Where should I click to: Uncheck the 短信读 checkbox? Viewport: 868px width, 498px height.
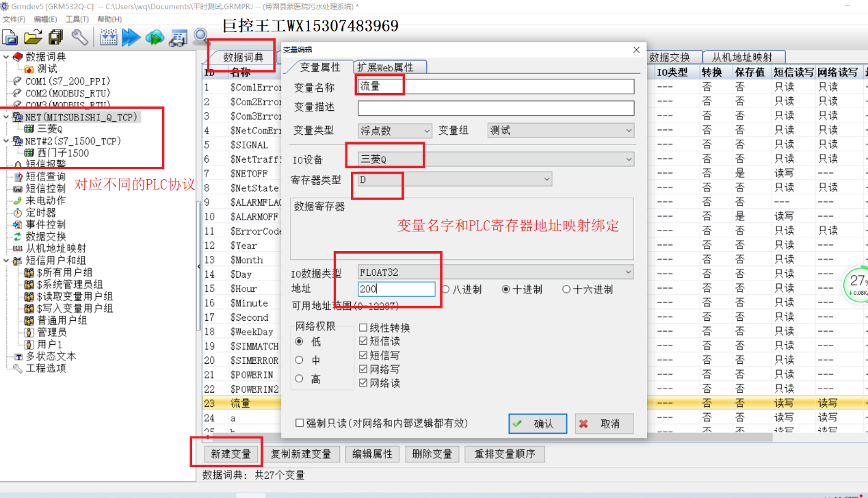(x=363, y=341)
